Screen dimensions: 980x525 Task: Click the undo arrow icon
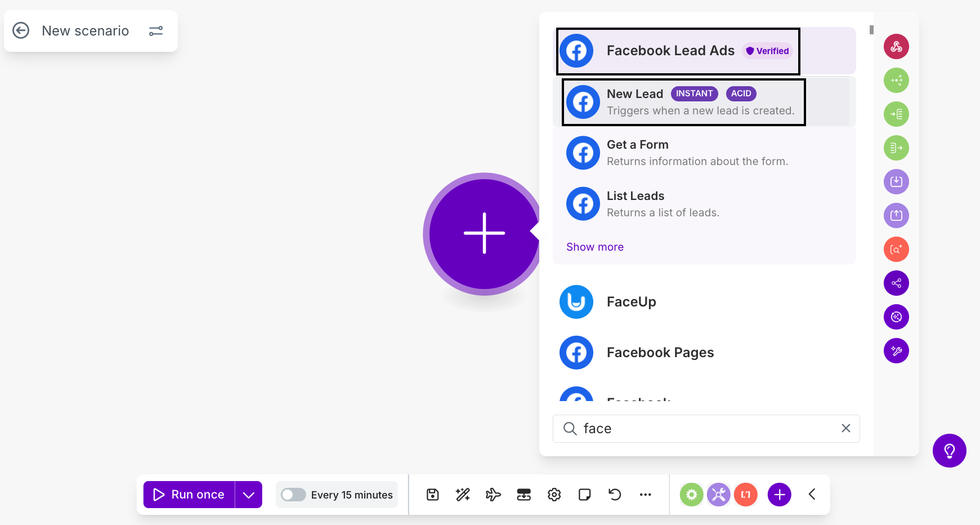click(615, 495)
